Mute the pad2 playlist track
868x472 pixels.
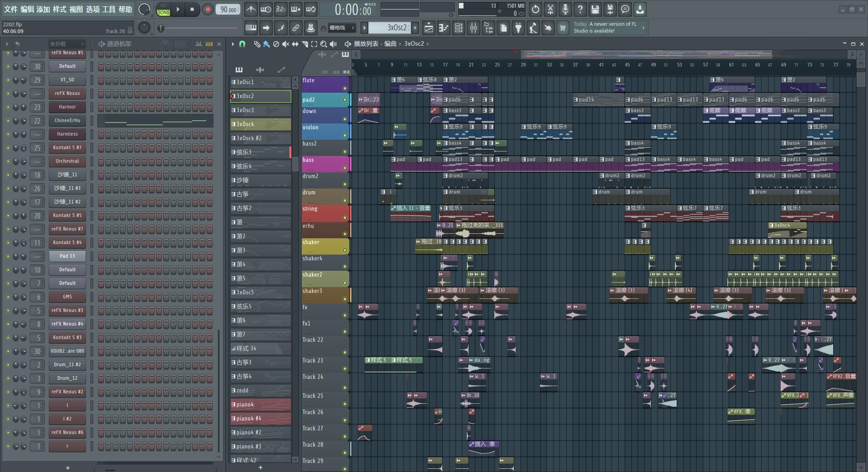[345, 99]
